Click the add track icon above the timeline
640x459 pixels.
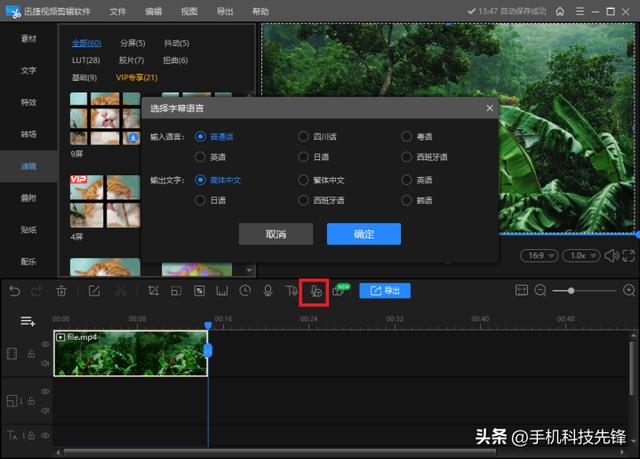click(x=27, y=321)
